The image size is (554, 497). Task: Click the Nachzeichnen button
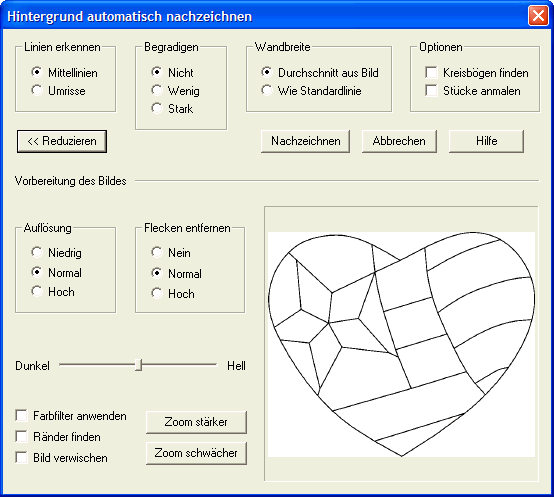coord(306,141)
